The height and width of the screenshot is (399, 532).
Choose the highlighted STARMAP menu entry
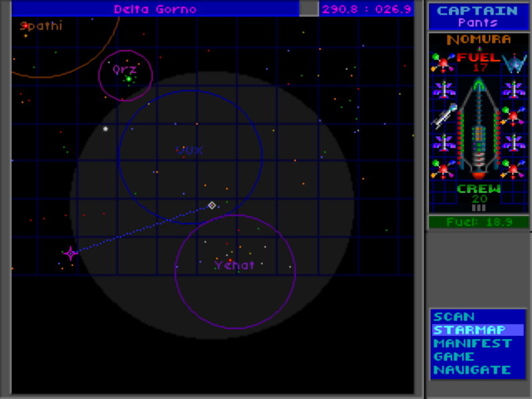pos(477,330)
